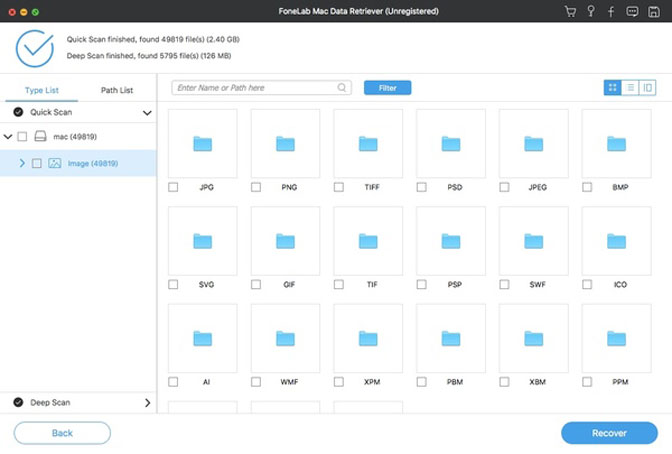Viewport: 672px width, 454px height.
Task: Switch to the Type List tab
Action: pos(42,90)
